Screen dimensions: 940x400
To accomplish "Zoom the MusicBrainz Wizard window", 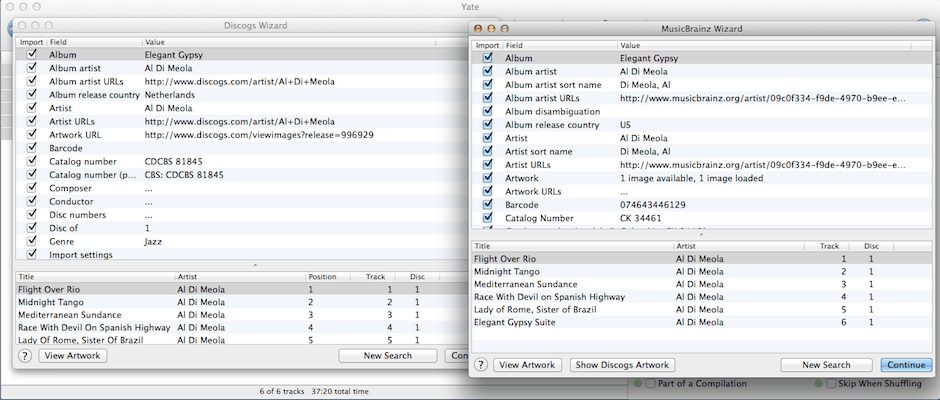I will coord(504,29).
